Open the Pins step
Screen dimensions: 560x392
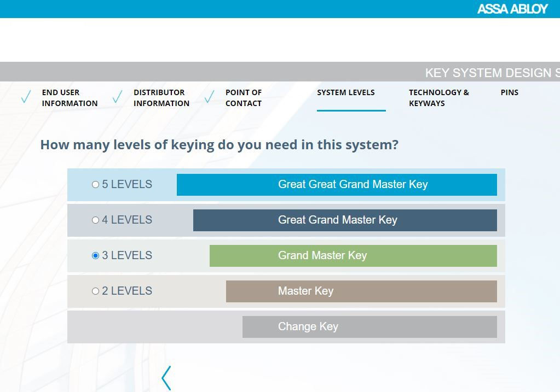pyautogui.click(x=509, y=92)
